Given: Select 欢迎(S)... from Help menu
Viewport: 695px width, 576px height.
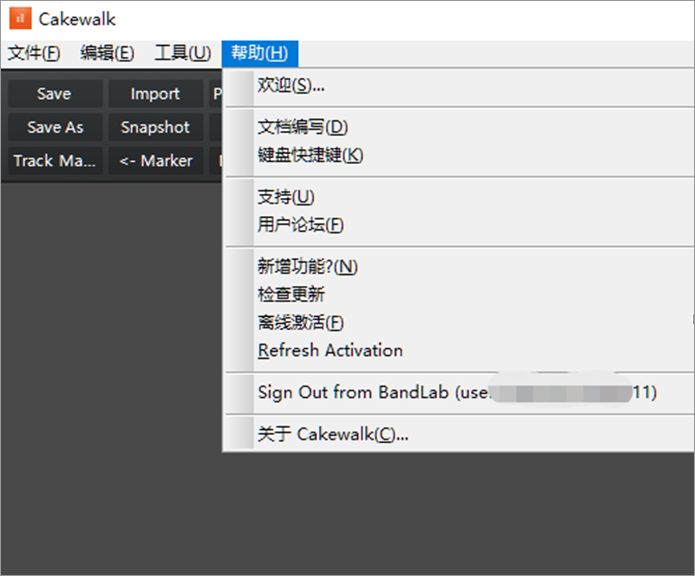Looking at the screenshot, I should click(x=460, y=86).
